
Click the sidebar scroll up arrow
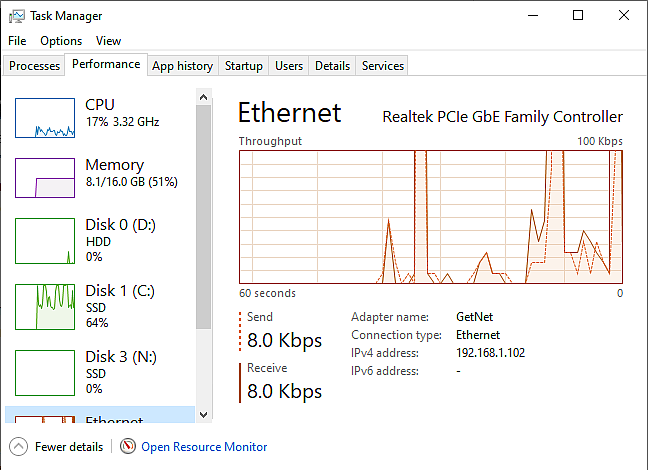[x=203, y=98]
